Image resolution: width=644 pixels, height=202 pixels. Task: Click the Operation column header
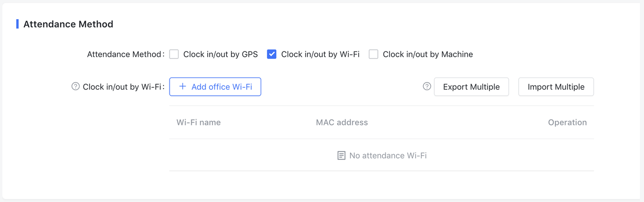[567, 122]
